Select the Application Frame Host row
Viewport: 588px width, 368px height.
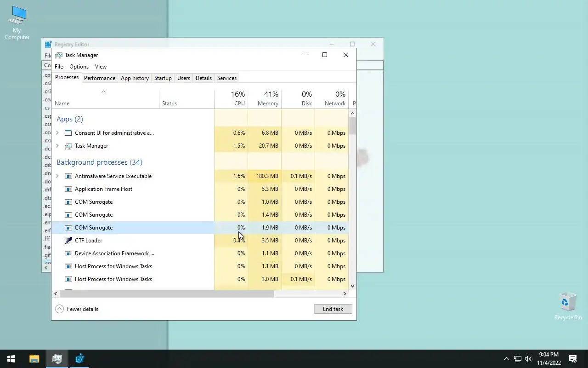click(x=200, y=189)
